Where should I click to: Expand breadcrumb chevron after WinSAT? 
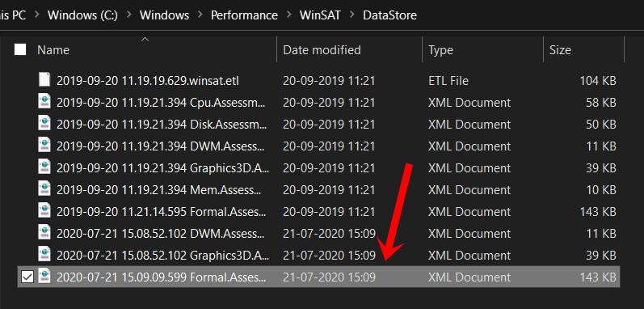point(352,15)
